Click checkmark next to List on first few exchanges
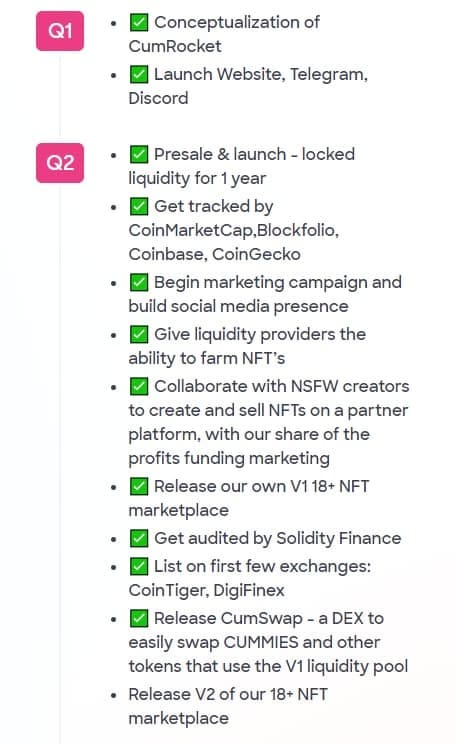456x744 pixels. pyautogui.click(x=139, y=566)
